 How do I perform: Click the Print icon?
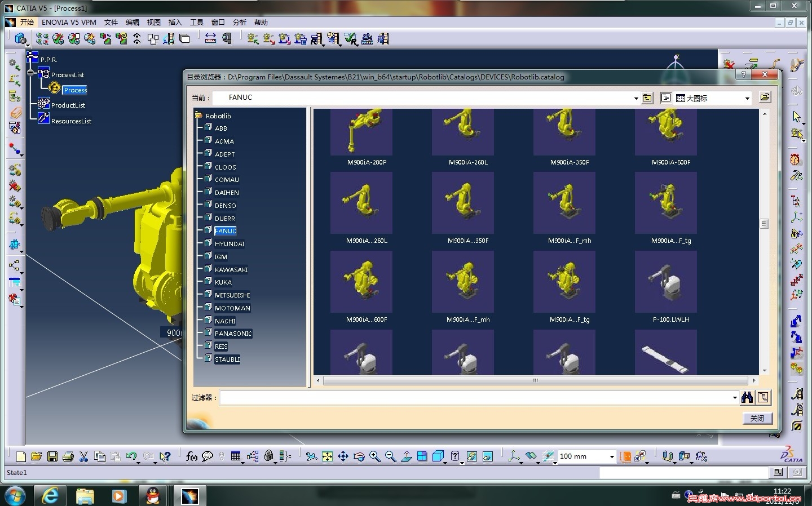coord(68,456)
